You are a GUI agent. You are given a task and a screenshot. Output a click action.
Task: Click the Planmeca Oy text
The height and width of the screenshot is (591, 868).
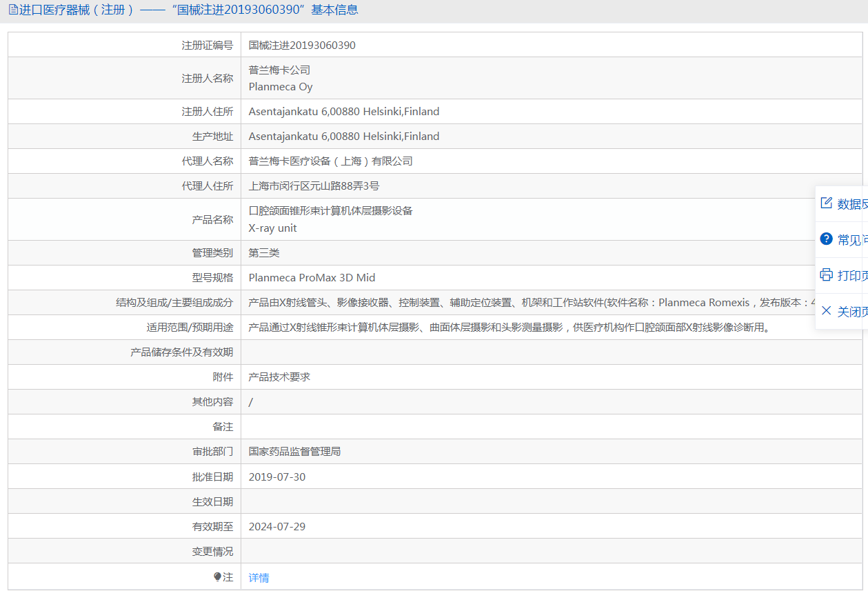tap(281, 87)
